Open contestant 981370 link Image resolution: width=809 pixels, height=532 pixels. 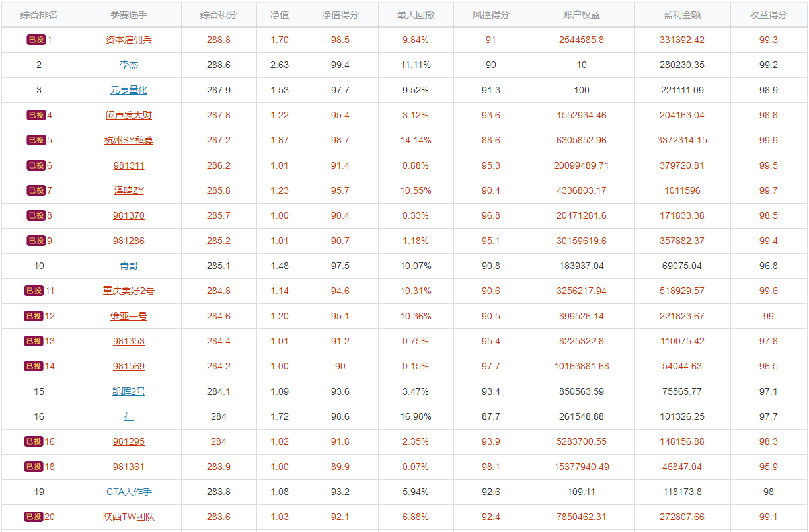[x=129, y=215]
